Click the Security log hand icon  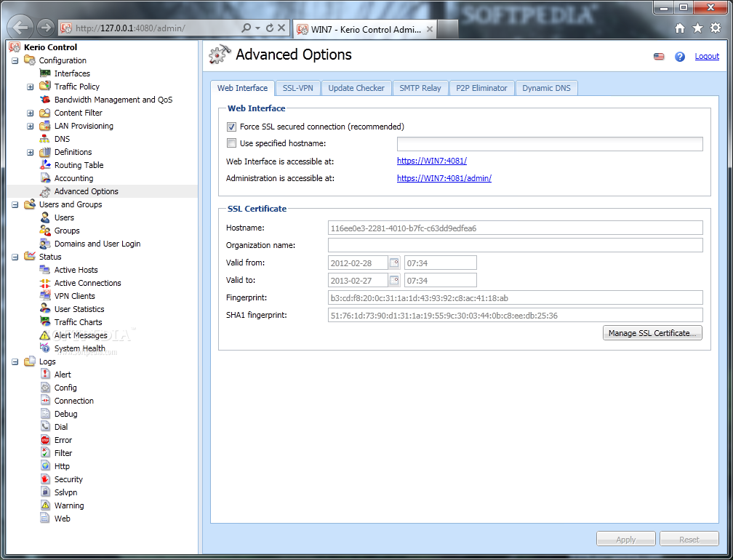(x=45, y=479)
